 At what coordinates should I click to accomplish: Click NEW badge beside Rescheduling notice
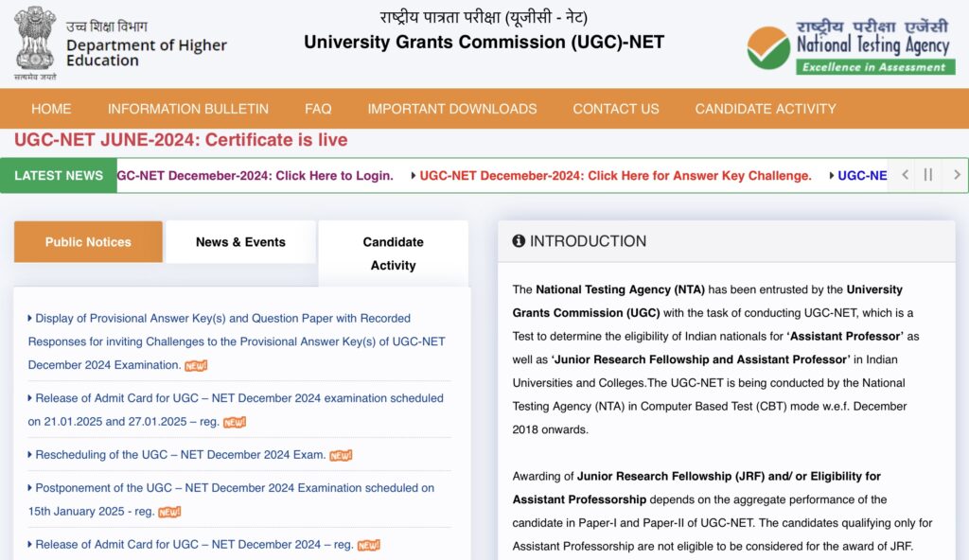[341, 456]
